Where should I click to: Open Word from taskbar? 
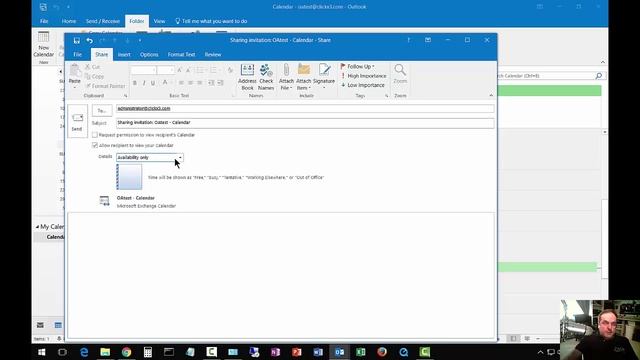click(318, 352)
